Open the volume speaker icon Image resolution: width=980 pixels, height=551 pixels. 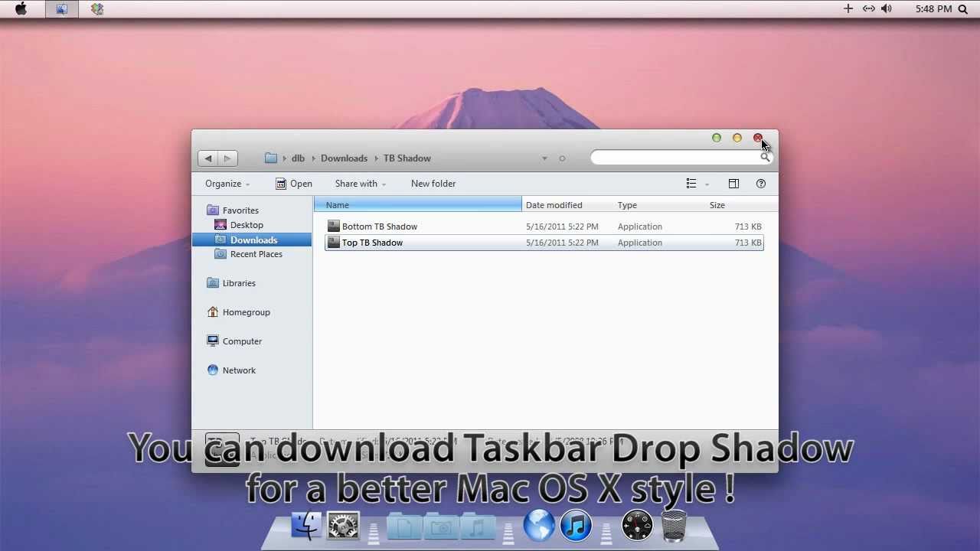click(x=887, y=8)
